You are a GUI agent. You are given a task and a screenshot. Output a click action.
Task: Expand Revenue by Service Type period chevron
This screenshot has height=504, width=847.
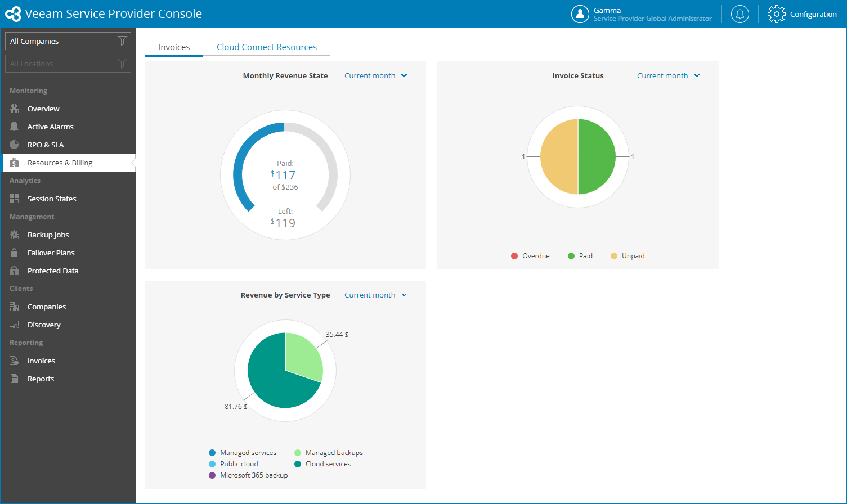(404, 295)
